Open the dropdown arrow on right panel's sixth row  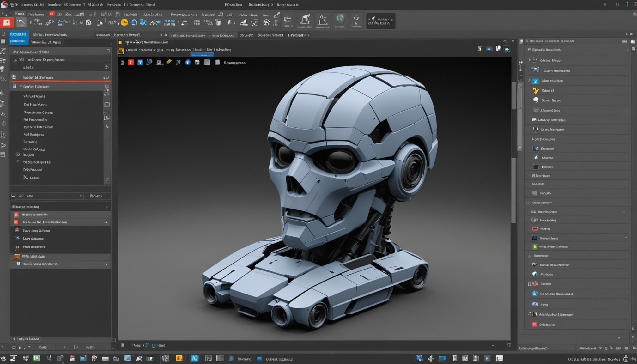(626, 110)
